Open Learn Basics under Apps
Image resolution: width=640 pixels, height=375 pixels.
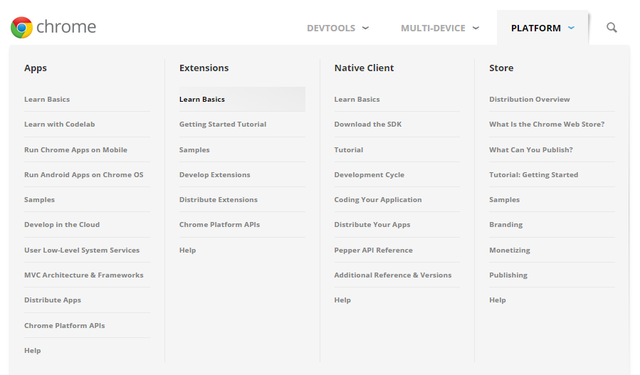click(x=47, y=99)
